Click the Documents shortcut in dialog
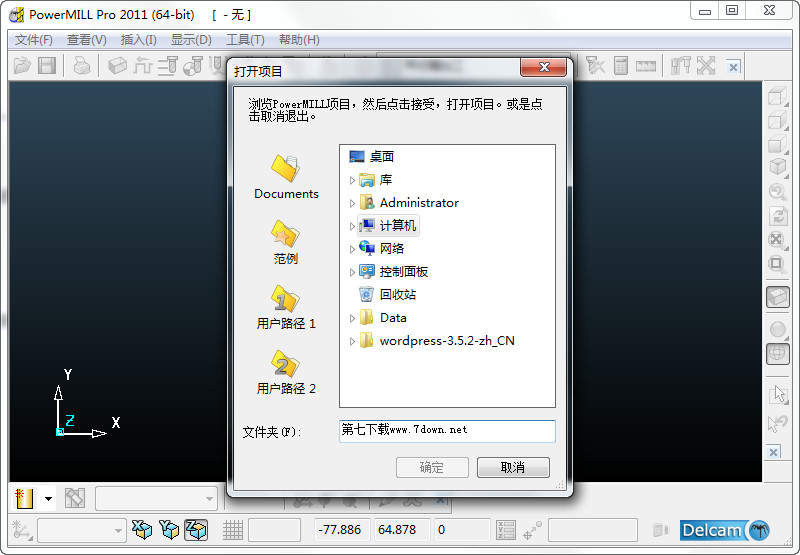 286,177
